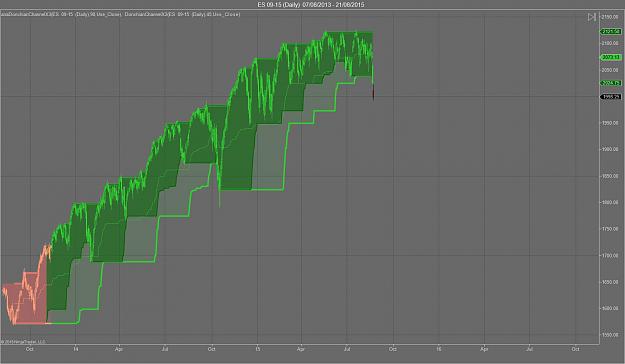
Task: Click the scroll-to-latest-bar arrow icon
Action: coord(592,17)
